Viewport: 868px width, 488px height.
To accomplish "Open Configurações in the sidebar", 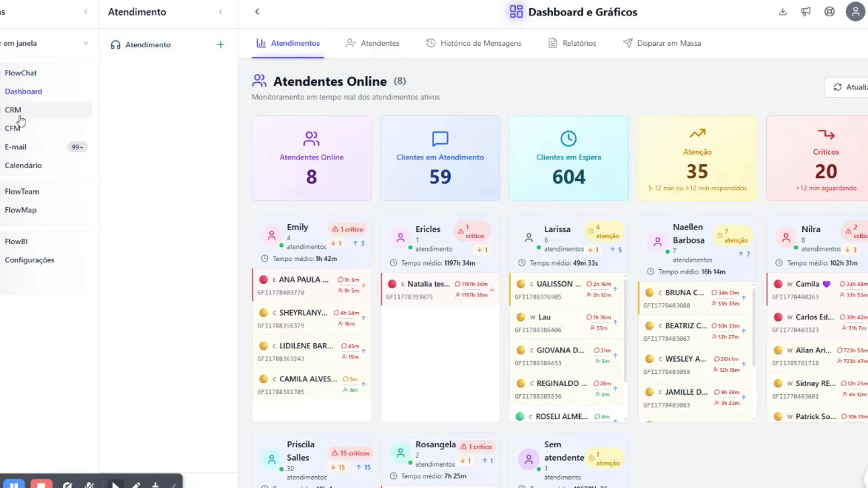I will [29, 260].
